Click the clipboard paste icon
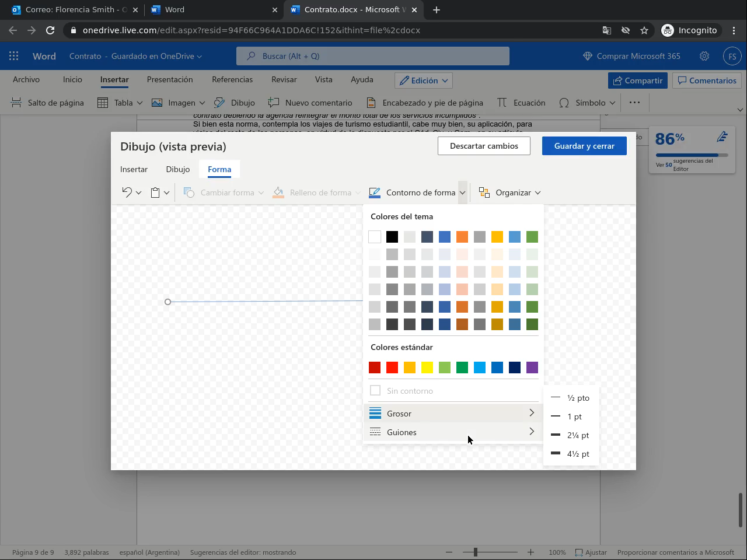 [x=155, y=192]
